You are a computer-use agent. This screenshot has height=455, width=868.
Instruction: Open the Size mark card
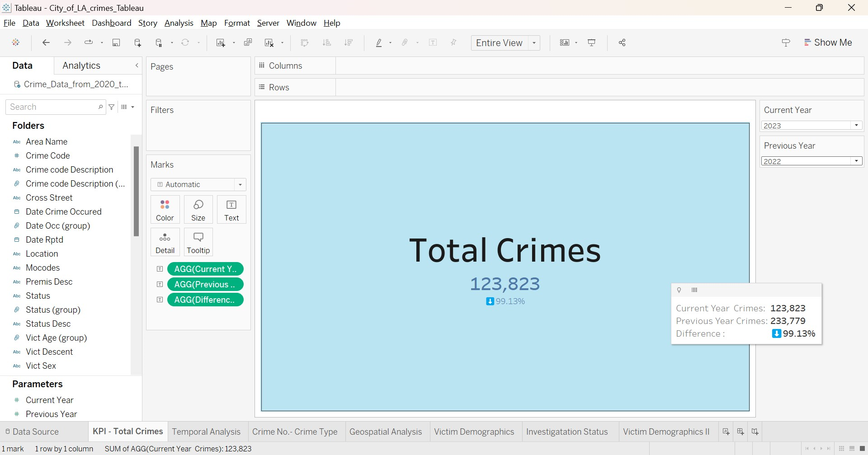198,209
